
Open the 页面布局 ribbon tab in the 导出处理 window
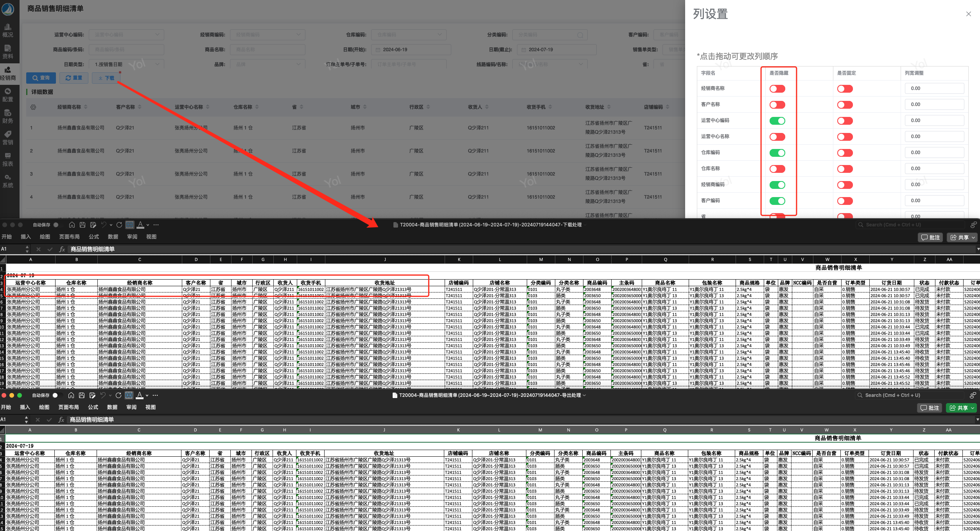(68, 407)
